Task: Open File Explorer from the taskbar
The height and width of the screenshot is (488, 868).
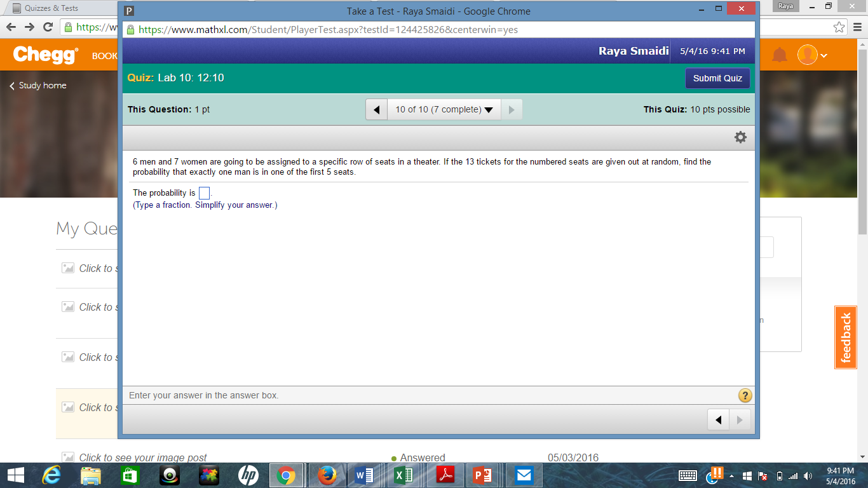Action: click(x=91, y=475)
